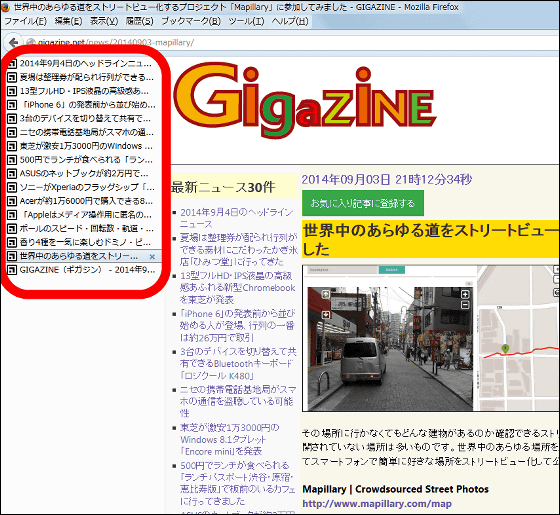
Task: Open link 2014年9月4日のヘッドラインニュース in news list
Action: [237, 218]
